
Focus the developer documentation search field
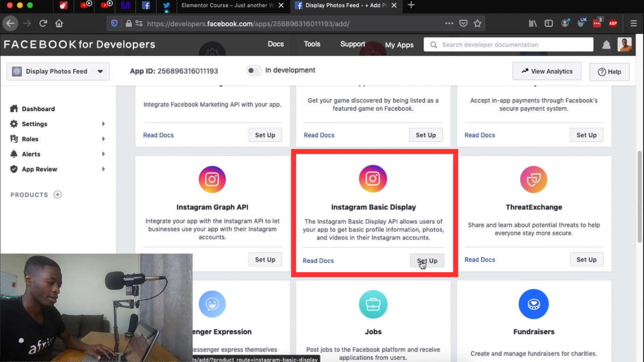coord(509,45)
